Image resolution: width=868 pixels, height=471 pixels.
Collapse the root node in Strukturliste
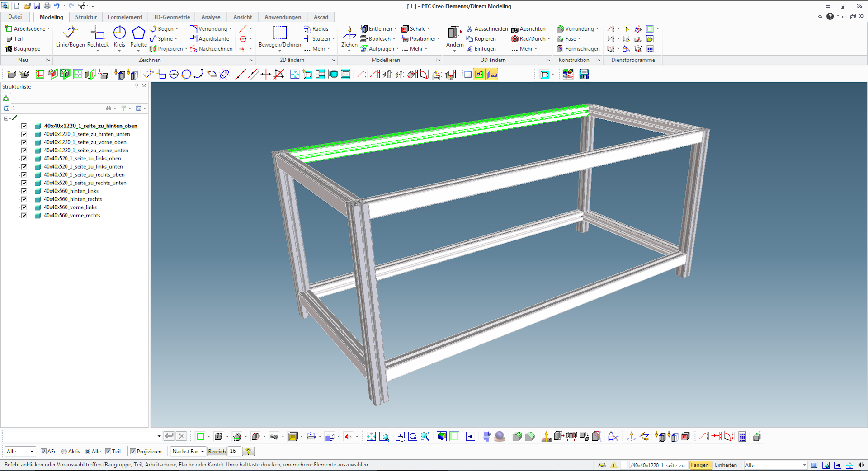6,118
